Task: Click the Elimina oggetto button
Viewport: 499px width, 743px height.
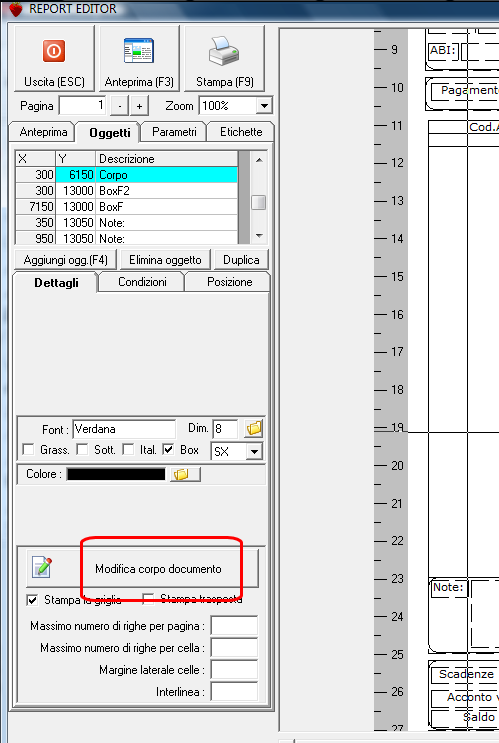Action: click(x=165, y=260)
